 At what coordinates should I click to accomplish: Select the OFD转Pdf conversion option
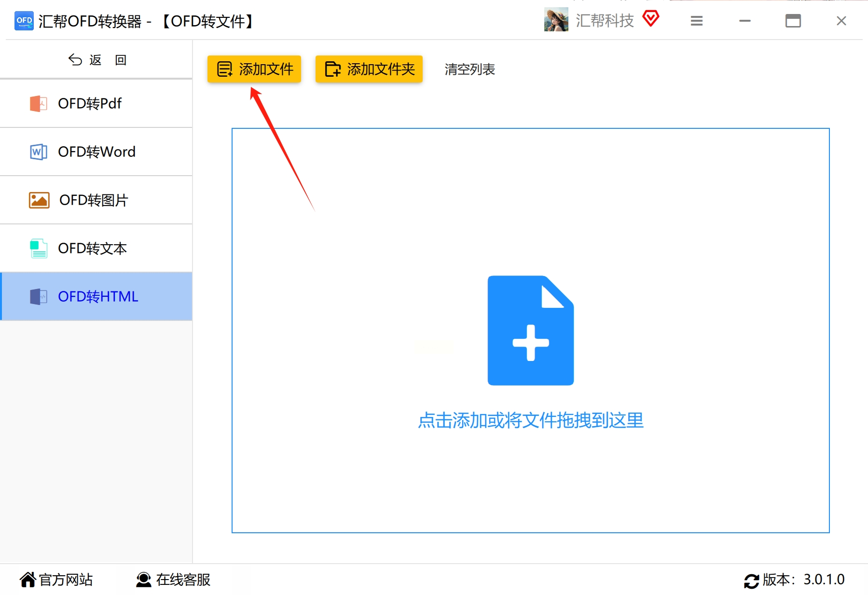[90, 103]
